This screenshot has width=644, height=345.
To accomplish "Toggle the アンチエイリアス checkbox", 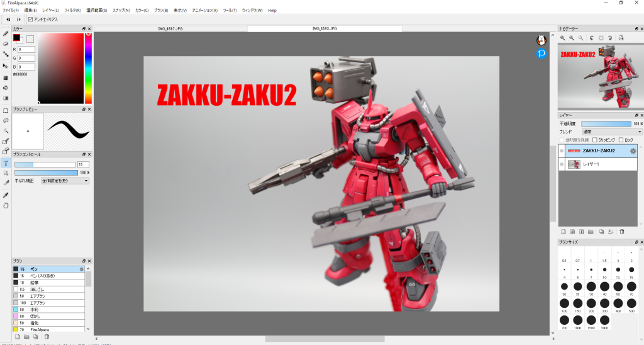I will click(31, 20).
